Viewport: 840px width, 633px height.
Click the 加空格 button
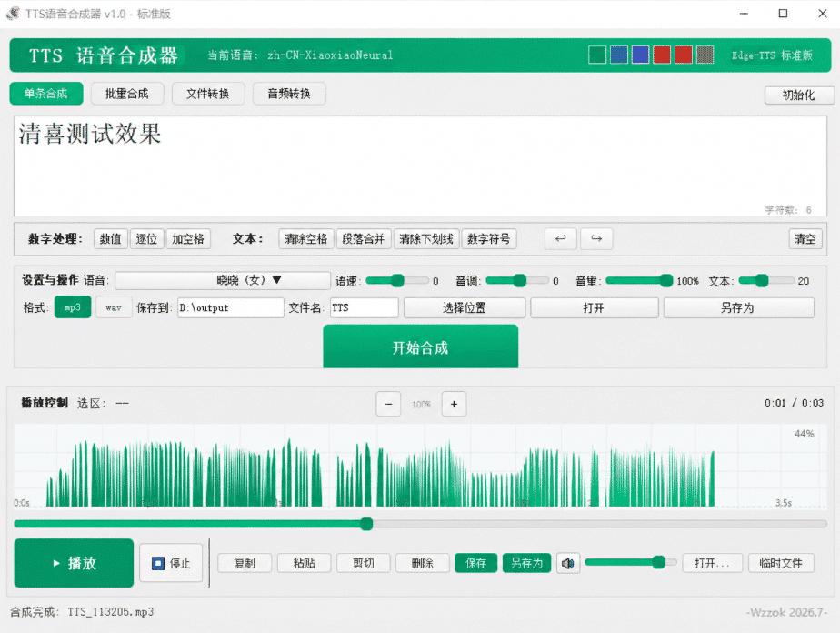(x=188, y=239)
